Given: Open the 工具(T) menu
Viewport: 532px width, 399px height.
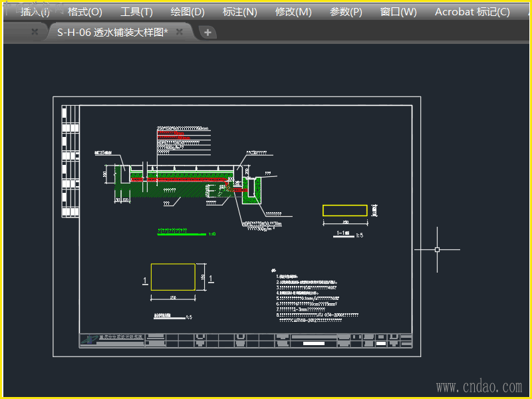Looking at the screenshot, I should 136,12.
